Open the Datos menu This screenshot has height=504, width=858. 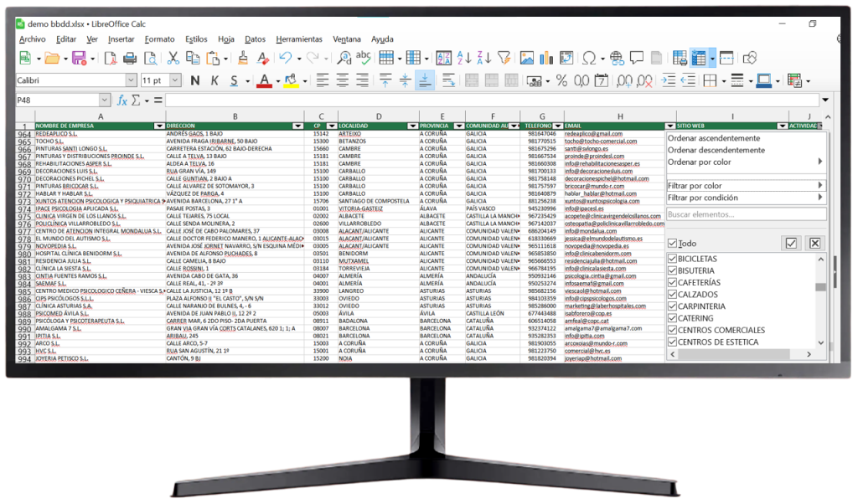[x=255, y=39]
